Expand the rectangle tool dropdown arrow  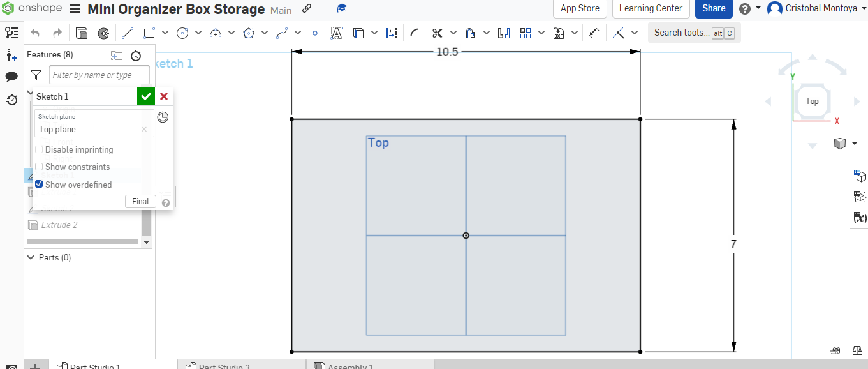[x=165, y=33]
